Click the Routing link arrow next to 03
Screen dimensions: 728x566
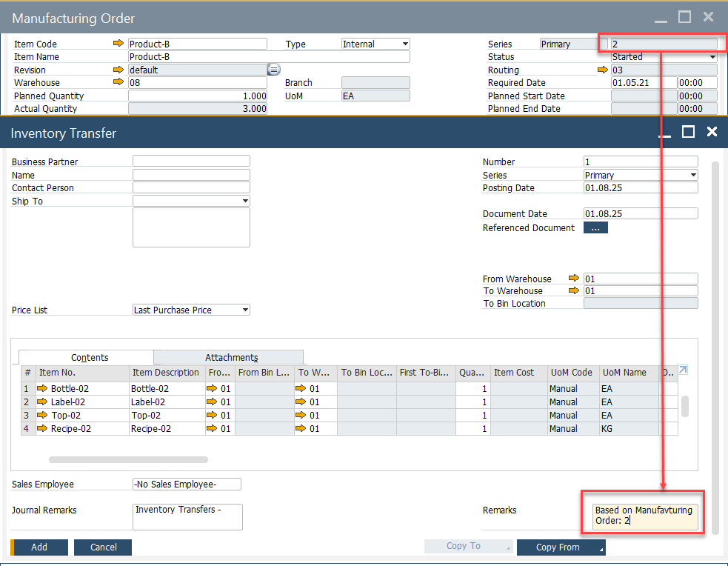pyautogui.click(x=603, y=70)
